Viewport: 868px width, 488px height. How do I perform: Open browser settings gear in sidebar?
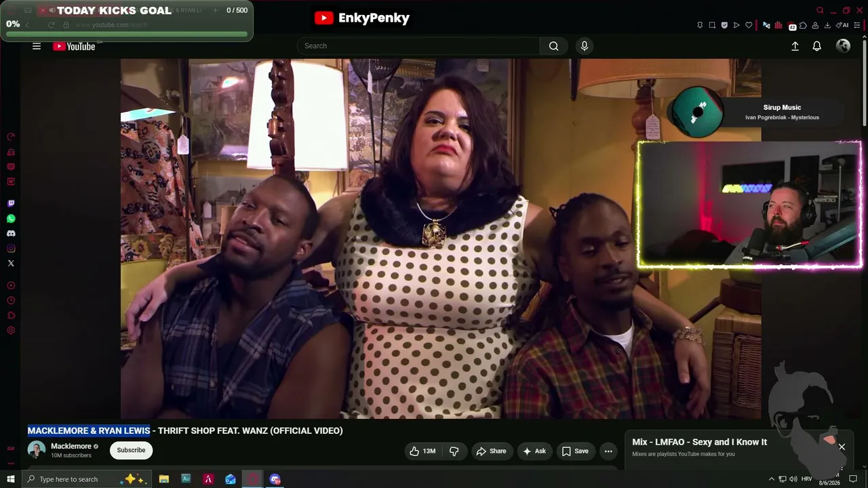(11, 330)
